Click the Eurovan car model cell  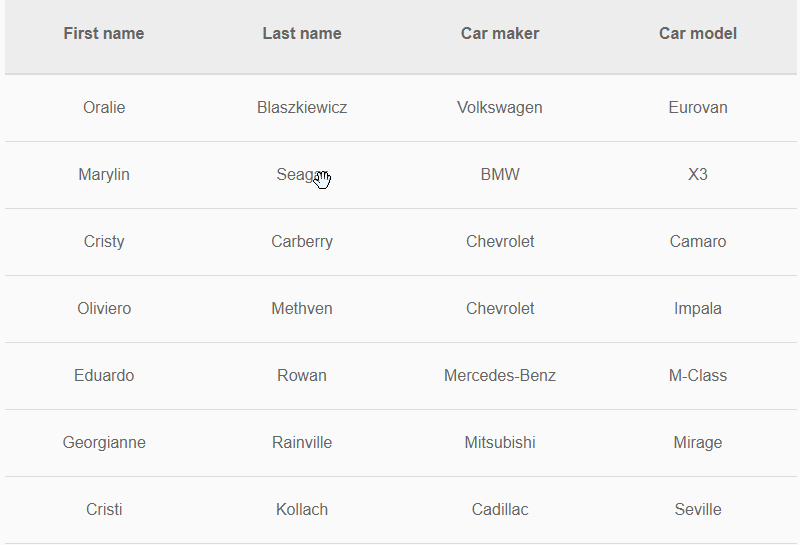(698, 108)
